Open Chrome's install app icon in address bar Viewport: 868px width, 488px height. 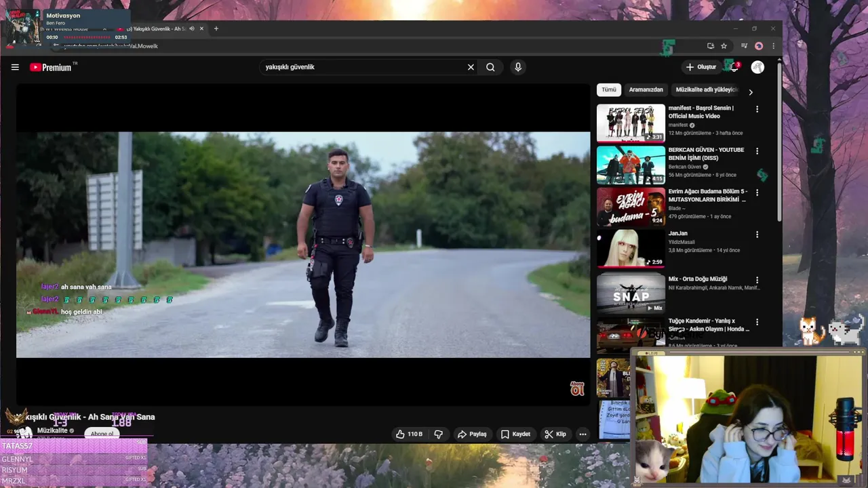pos(710,46)
